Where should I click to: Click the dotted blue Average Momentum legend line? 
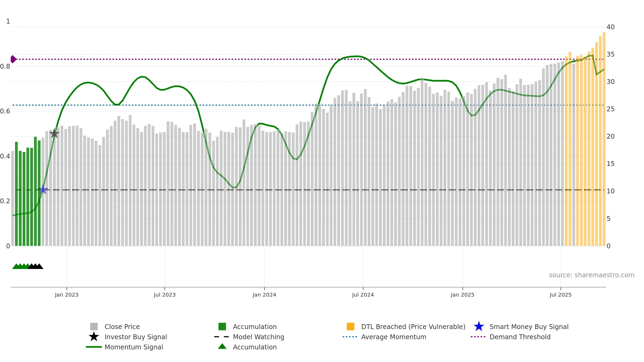click(350, 337)
